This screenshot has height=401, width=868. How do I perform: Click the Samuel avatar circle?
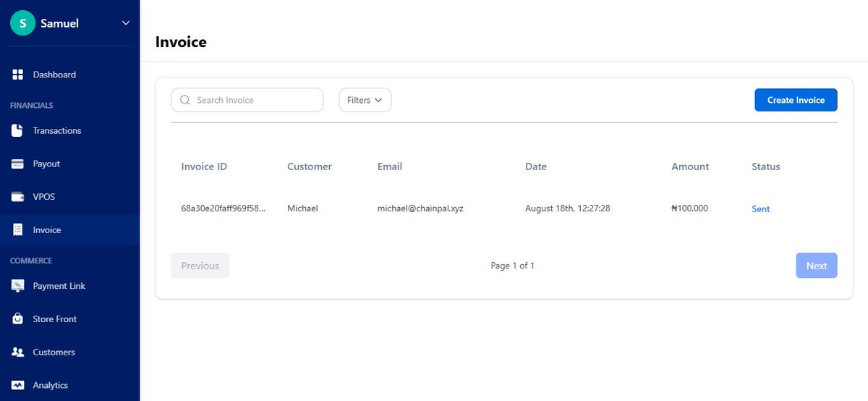(x=23, y=23)
